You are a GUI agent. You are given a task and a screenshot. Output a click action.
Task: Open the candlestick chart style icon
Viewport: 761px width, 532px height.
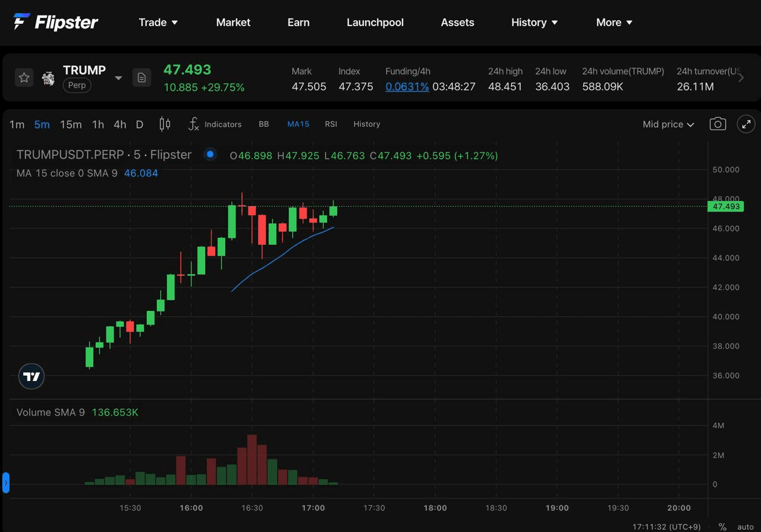pyautogui.click(x=165, y=124)
